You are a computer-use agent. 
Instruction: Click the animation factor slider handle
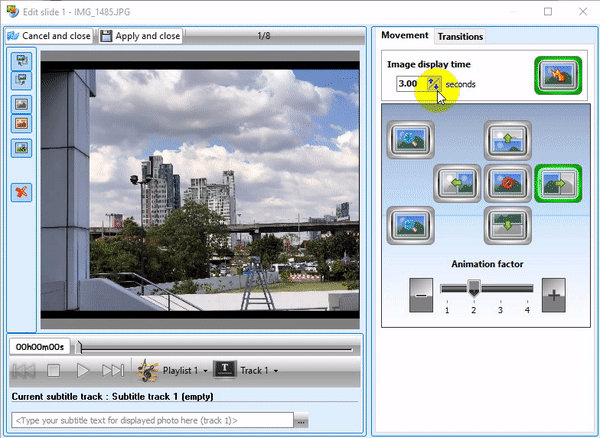pyautogui.click(x=474, y=288)
